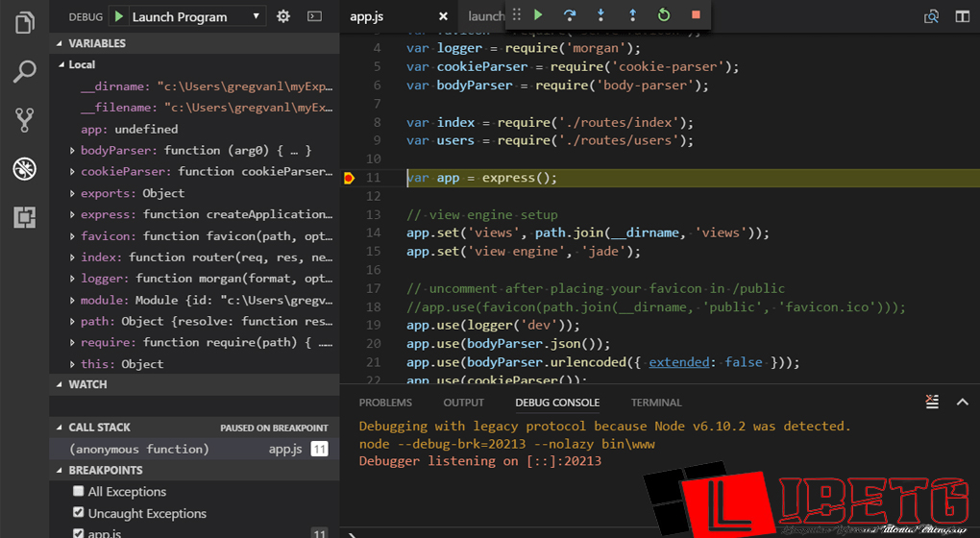This screenshot has width=980, height=538.
Task: Expand the index variable
Action: (x=72, y=257)
